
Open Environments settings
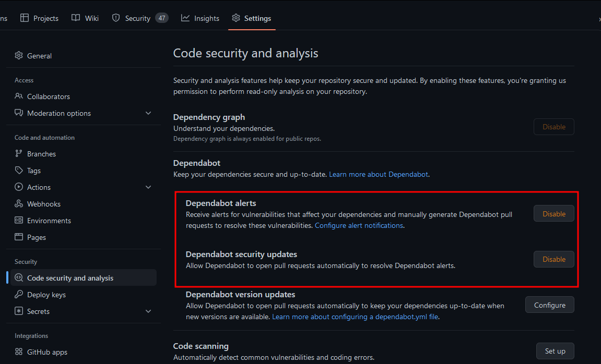point(84,221)
